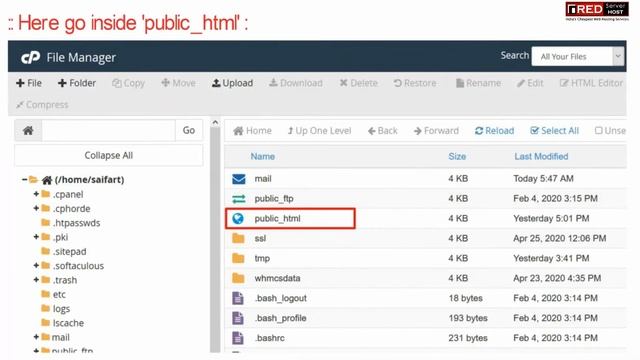
Task: Click the Delete toolbar button
Action: 359,83
